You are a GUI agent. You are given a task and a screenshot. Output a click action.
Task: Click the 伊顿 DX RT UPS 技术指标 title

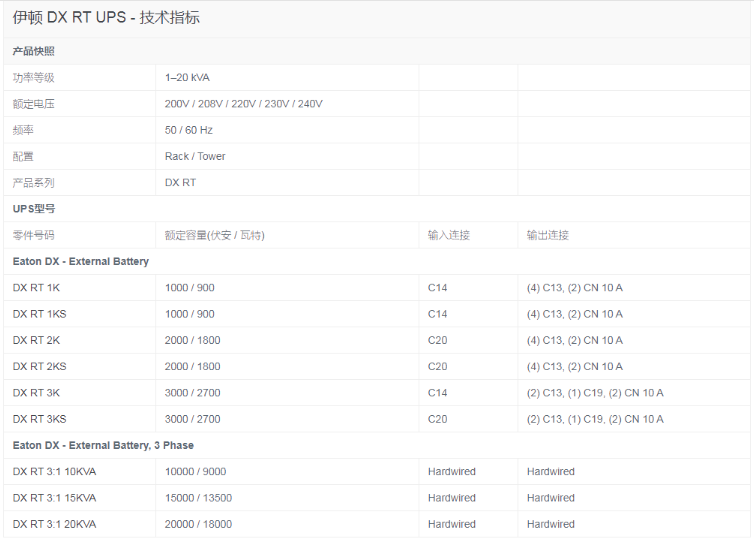click(x=106, y=18)
